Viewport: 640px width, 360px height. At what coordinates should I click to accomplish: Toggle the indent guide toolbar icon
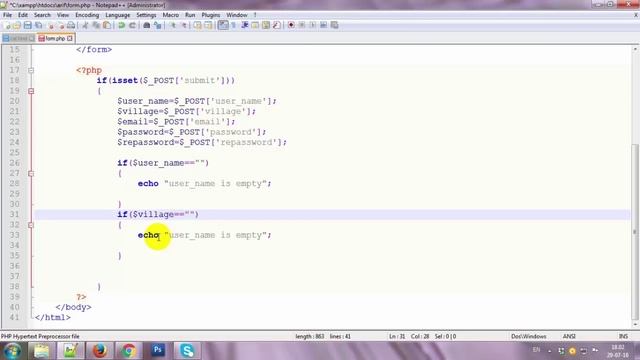(x=244, y=25)
